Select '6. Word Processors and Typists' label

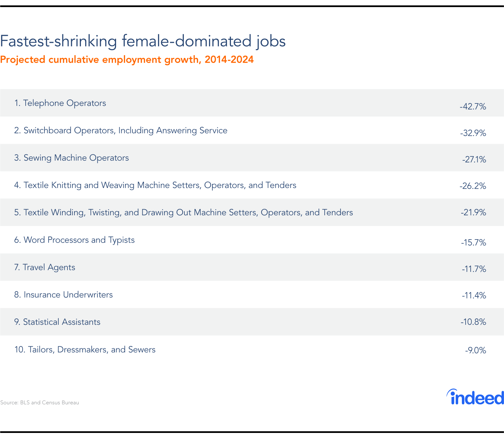coord(74,240)
